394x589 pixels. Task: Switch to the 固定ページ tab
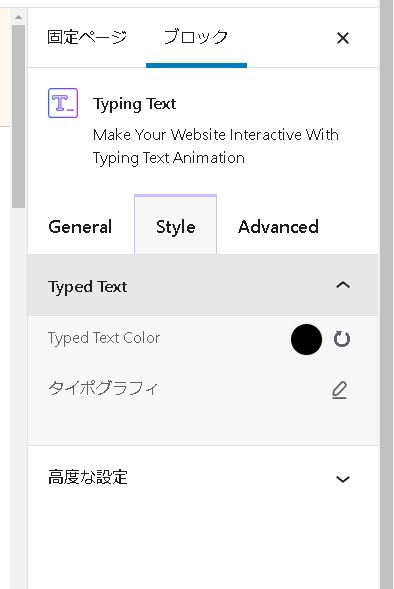87,37
